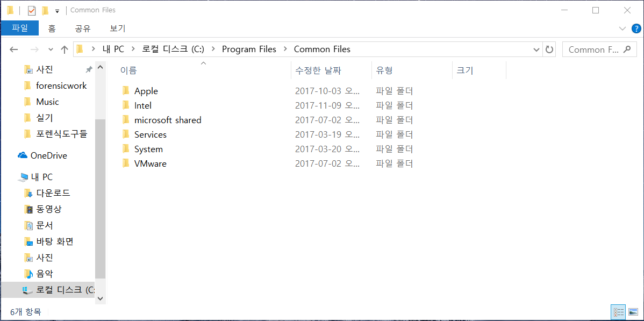Open 바탕 화면 under 내 PC
Viewport: 644px width, 321px height.
[55, 241]
